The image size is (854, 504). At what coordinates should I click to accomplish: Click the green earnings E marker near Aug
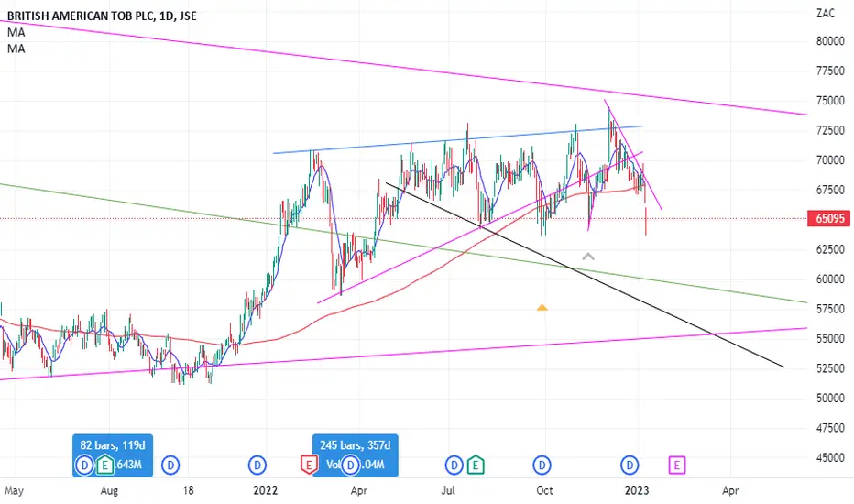105,466
